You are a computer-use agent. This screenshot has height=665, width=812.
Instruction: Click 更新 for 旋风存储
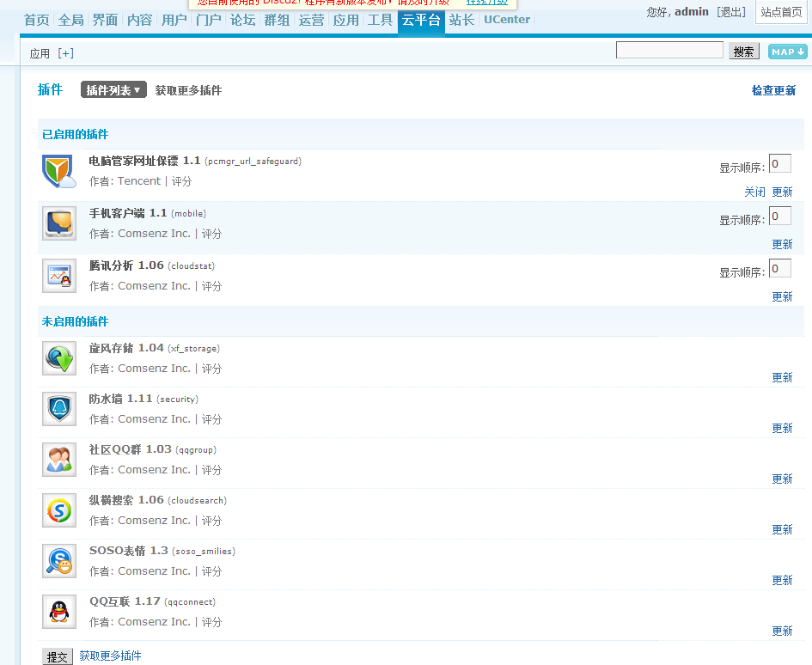tap(782, 377)
